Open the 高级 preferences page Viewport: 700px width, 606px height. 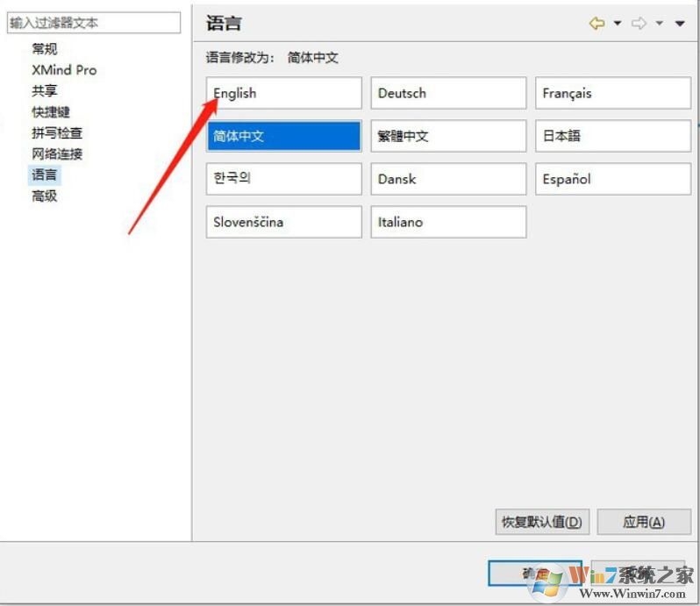[44, 196]
